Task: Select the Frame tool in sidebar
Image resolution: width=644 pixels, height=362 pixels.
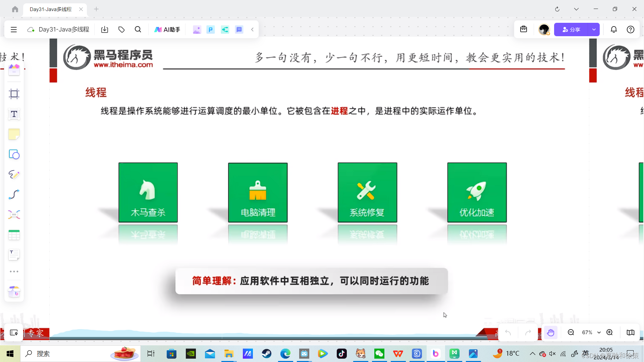Action: (x=14, y=94)
